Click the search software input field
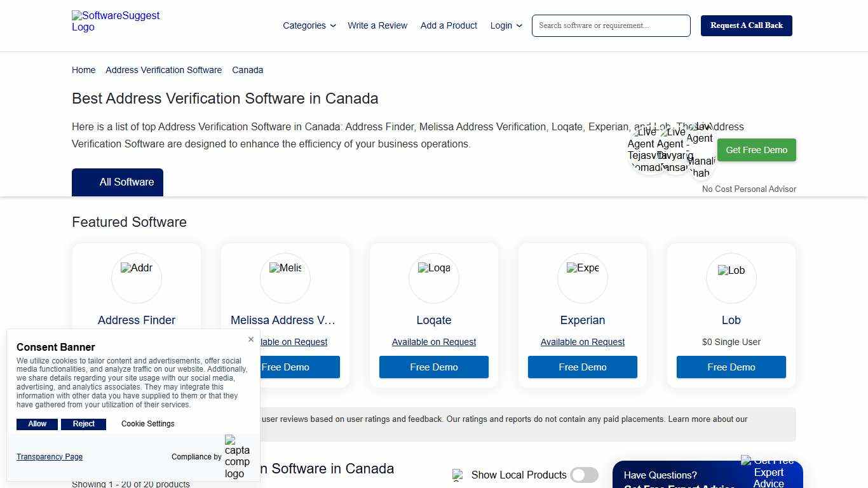868x488 pixels. [x=610, y=25]
